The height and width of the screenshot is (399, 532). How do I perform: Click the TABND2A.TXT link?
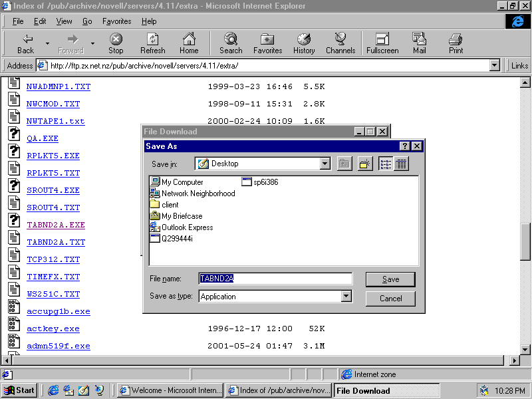tap(56, 243)
